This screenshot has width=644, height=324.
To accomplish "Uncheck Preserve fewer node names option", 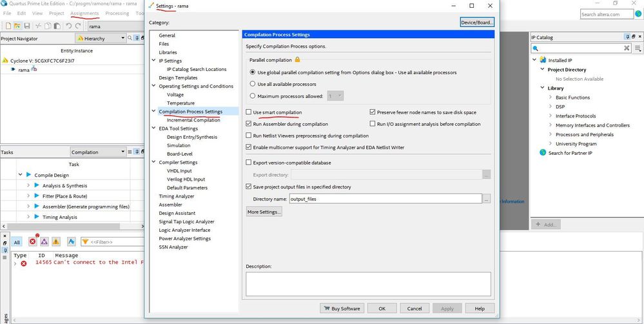I will point(373,112).
